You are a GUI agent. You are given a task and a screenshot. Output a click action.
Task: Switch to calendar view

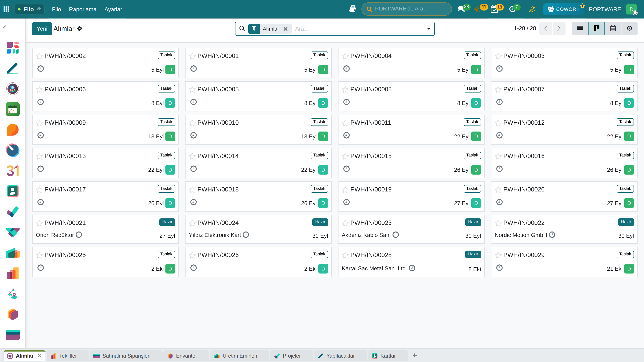pyautogui.click(x=613, y=28)
